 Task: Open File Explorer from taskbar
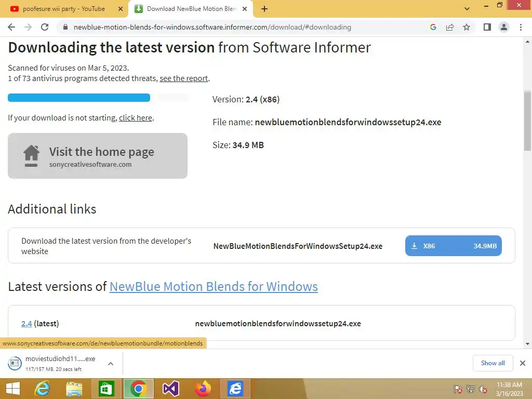coord(74,389)
